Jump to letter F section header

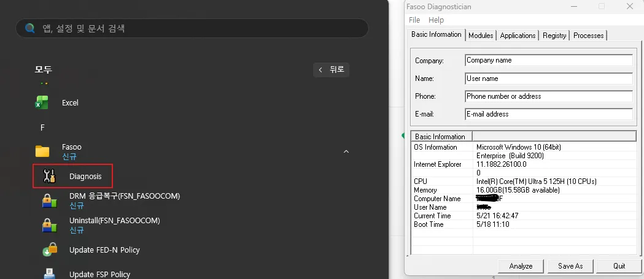[42, 128]
